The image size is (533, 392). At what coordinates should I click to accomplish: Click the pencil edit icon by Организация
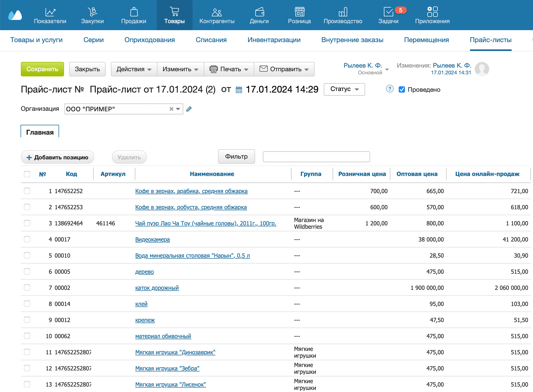[189, 109]
